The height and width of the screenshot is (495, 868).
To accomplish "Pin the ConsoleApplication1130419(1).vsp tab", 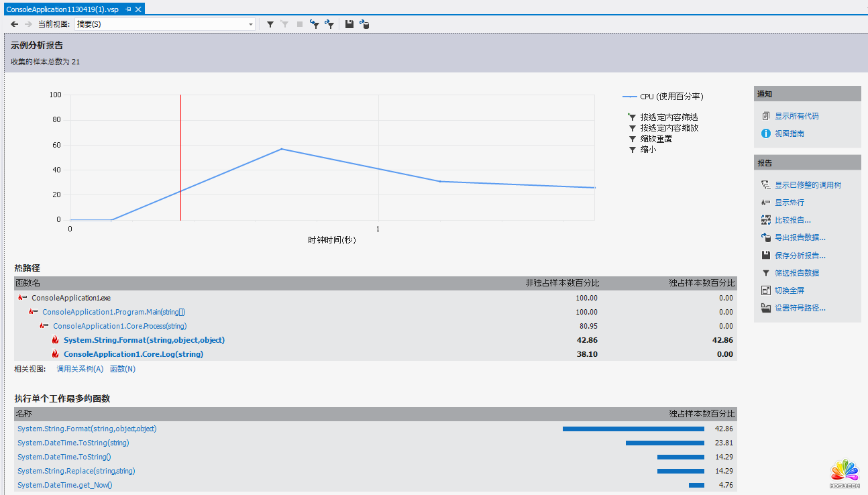I will [129, 9].
